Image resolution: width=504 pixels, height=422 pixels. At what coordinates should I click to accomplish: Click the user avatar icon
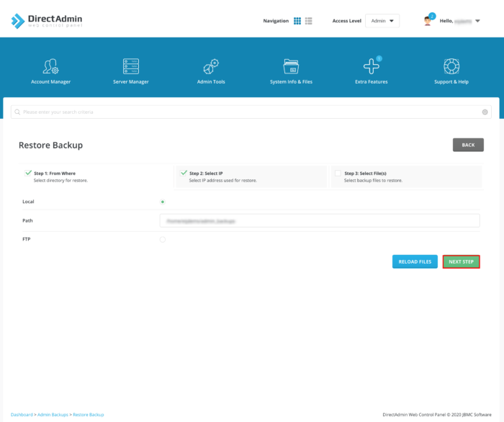(x=428, y=21)
